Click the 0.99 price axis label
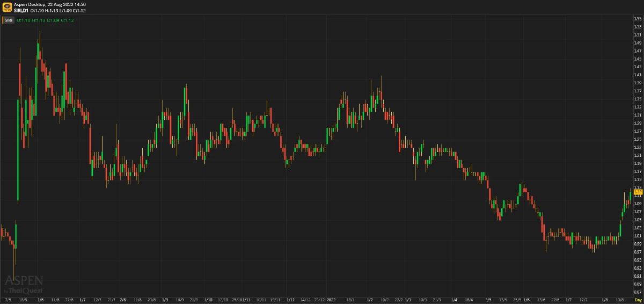Image resolution: width=644 pixels, height=304 pixels. pos(638,244)
